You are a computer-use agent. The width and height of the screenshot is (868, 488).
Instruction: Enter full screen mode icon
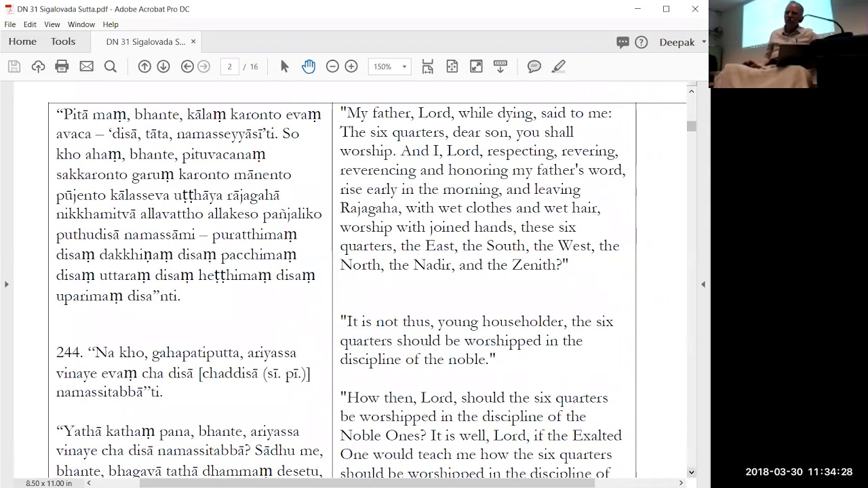tap(476, 66)
